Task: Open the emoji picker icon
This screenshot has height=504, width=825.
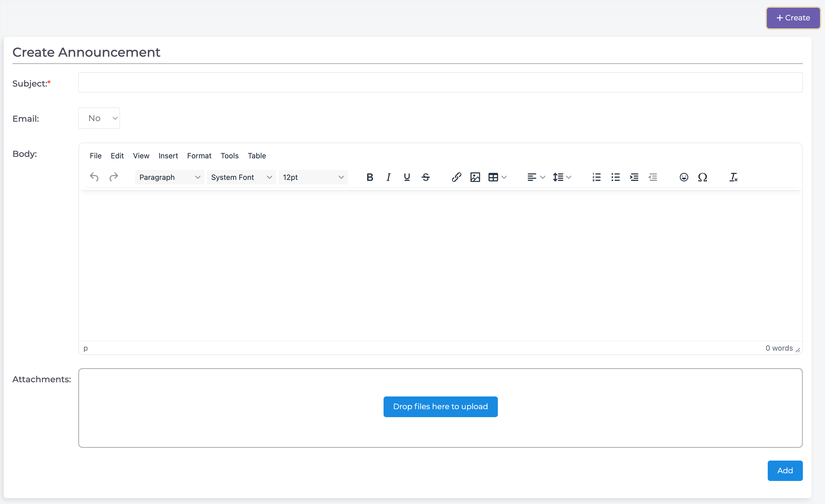Action: pyautogui.click(x=684, y=177)
